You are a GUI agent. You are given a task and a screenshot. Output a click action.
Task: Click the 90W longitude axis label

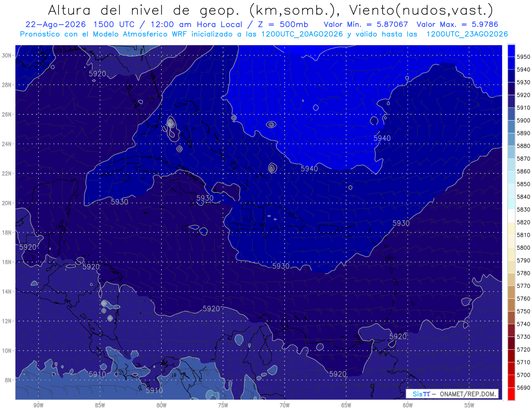[39, 405]
